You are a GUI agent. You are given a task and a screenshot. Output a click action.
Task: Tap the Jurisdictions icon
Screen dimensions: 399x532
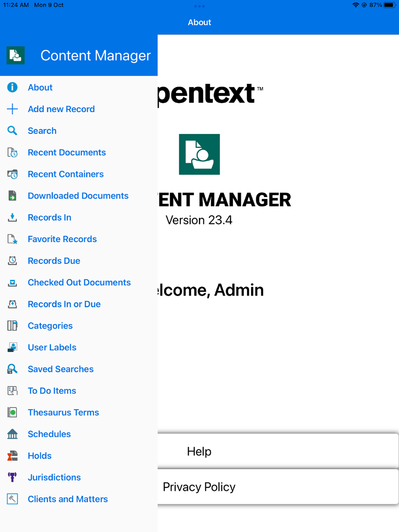12,477
